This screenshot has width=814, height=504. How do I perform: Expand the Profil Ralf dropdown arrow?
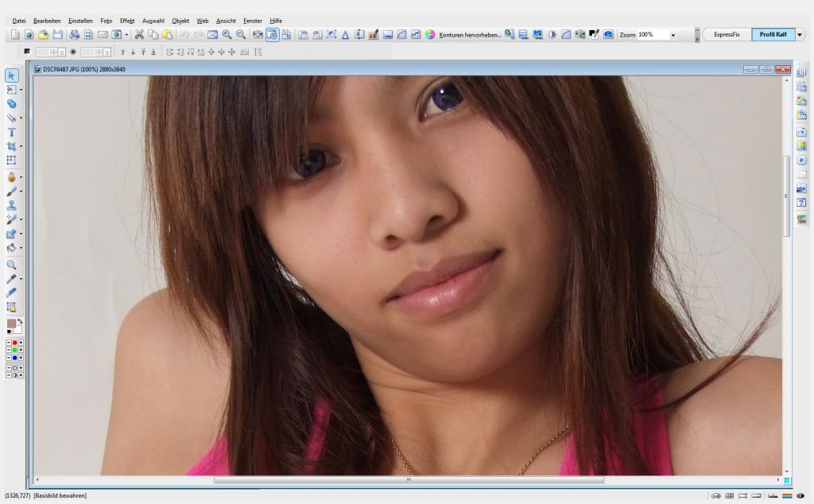[x=800, y=35]
